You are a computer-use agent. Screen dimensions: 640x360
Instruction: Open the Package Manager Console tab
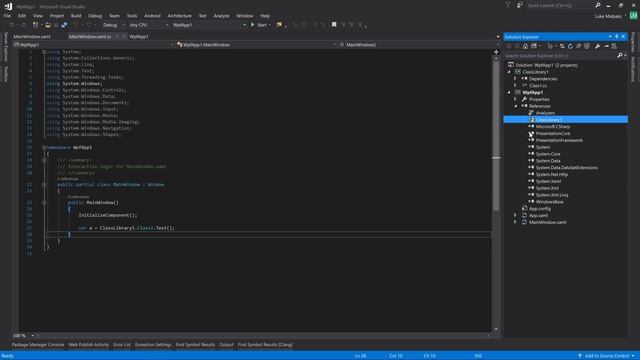(x=38, y=345)
